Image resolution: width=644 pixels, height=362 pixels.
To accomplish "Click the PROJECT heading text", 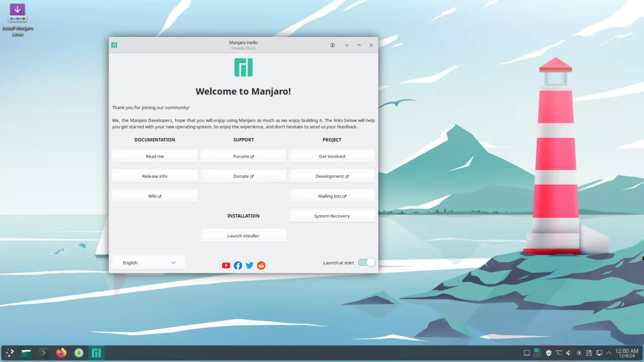I will click(x=332, y=140).
